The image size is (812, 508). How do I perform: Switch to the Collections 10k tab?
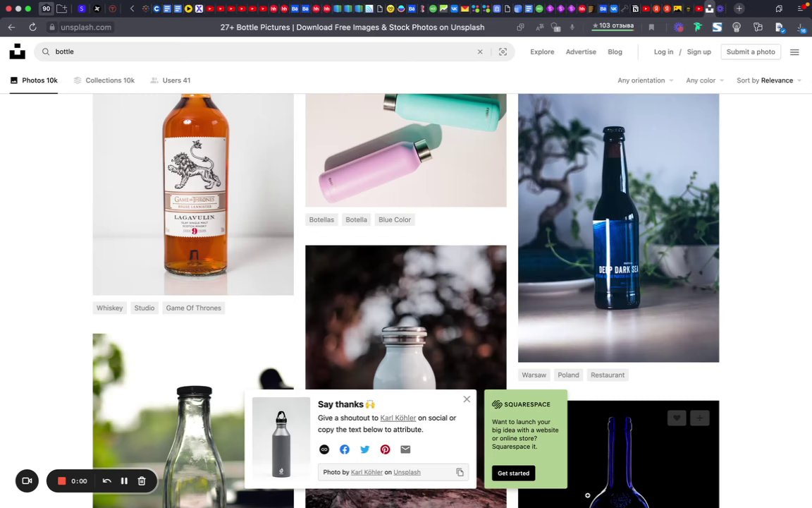click(104, 80)
